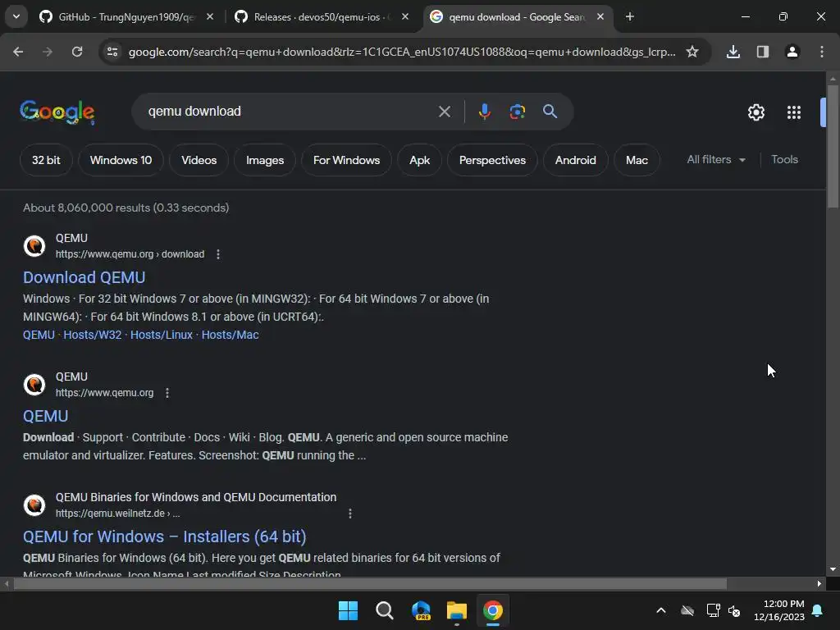Click the scroll down arrow

coord(833,569)
